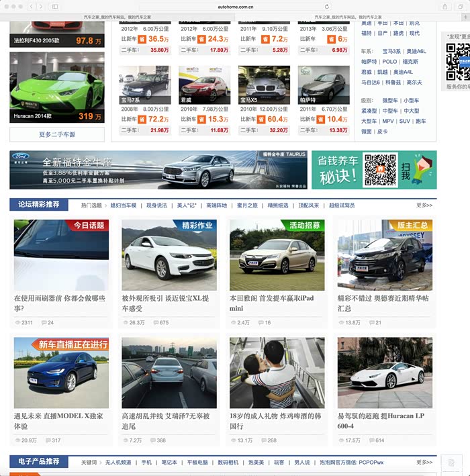
Task: Open the 科鲁兹 series link
Action: click(x=393, y=83)
